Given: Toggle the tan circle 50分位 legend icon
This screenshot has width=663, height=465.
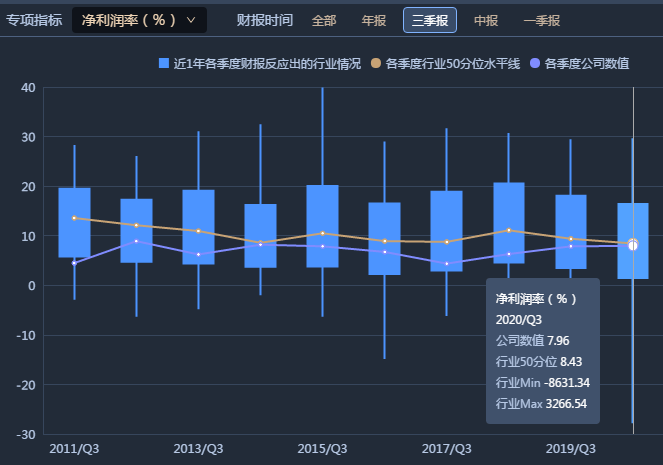Looking at the screenshot, I should click(x=375, y=64).
